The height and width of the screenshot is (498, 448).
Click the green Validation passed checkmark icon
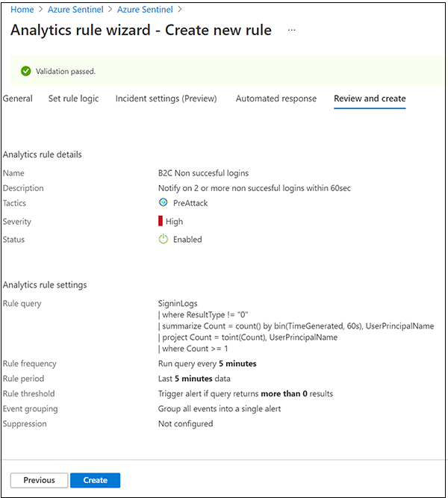26,72
